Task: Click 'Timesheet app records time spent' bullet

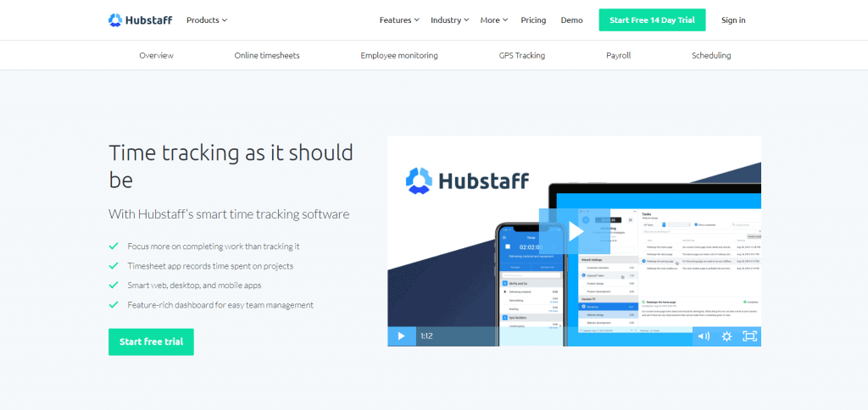Action: pos(210,266)
